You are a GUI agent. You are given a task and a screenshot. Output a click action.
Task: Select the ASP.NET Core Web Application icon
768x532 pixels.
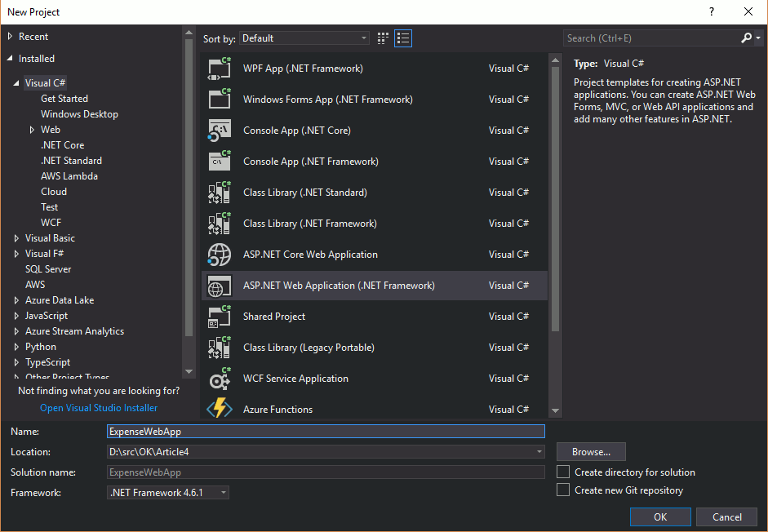(x=220, y=255)
